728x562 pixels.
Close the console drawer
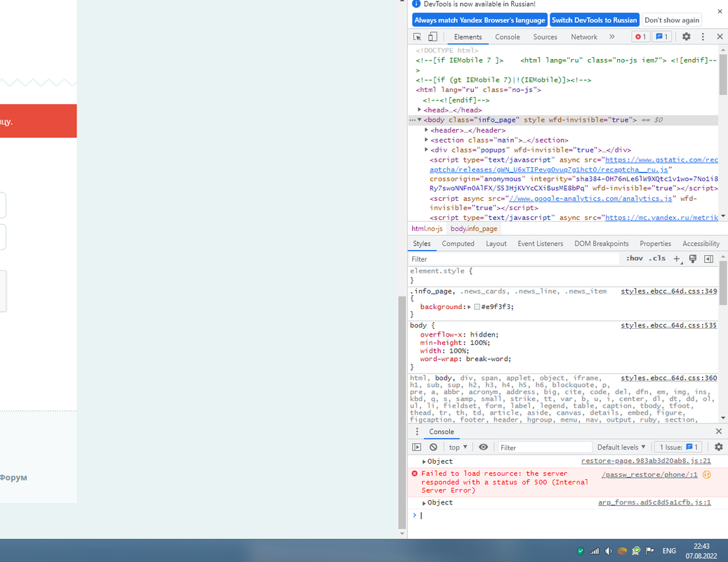pos(719,431)
